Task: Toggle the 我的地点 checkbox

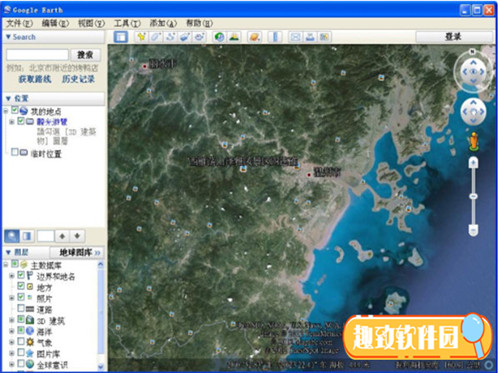Action: (x=15, y=110)
